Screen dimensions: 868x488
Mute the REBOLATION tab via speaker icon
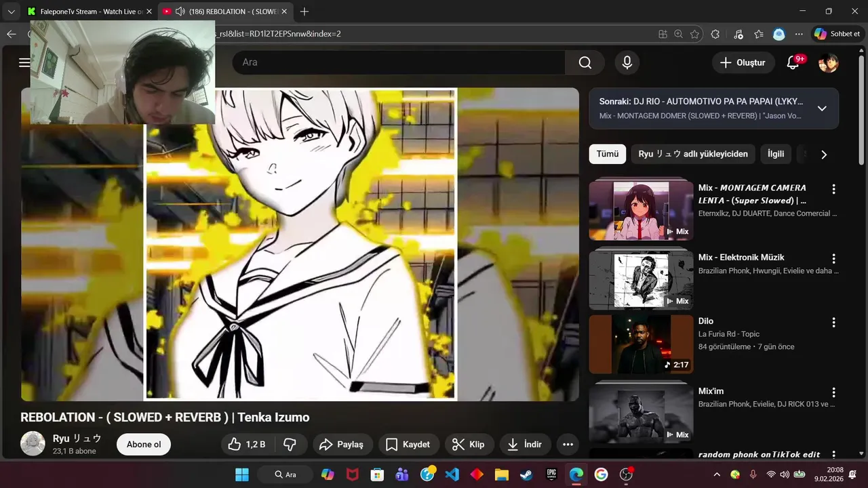[180, 12]
